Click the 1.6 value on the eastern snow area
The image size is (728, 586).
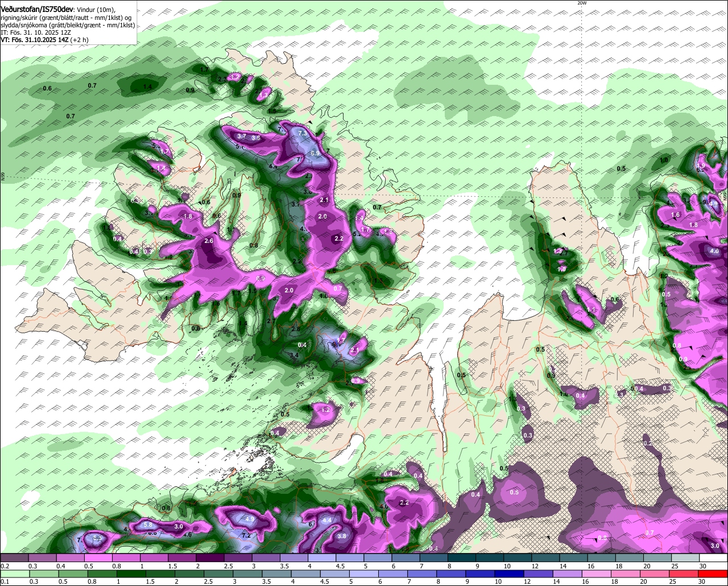click(676, 215)
